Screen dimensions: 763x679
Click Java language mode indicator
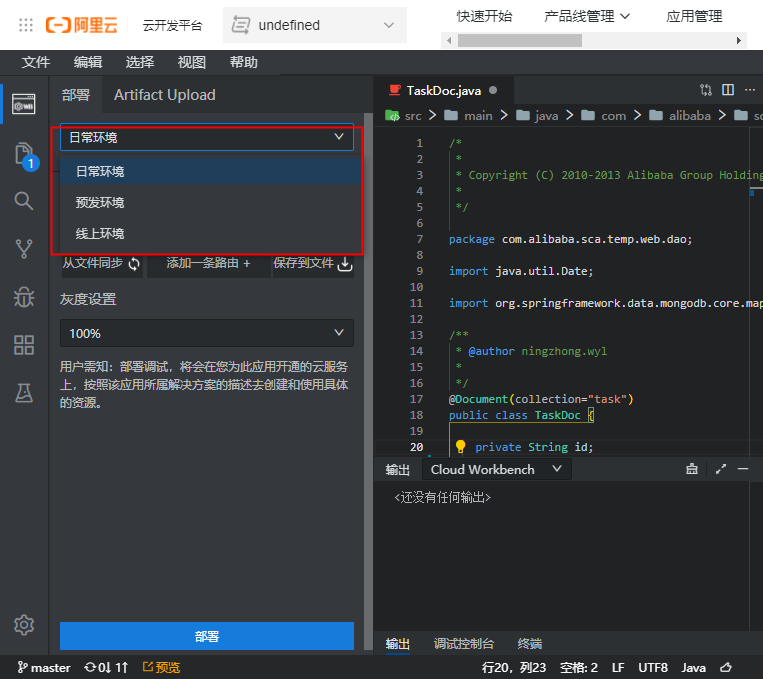[x=693, y=667]
